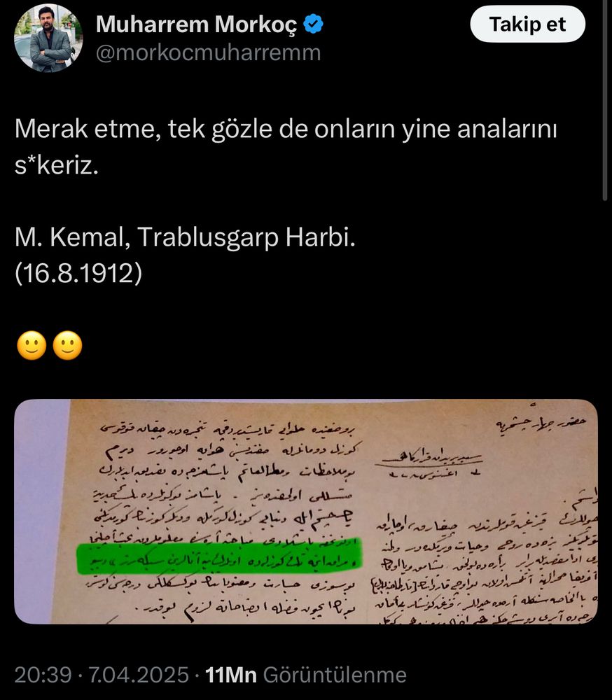Click the second smiley emoji
Viewport: 612px width, 700px height.
[x=67, y=346]
